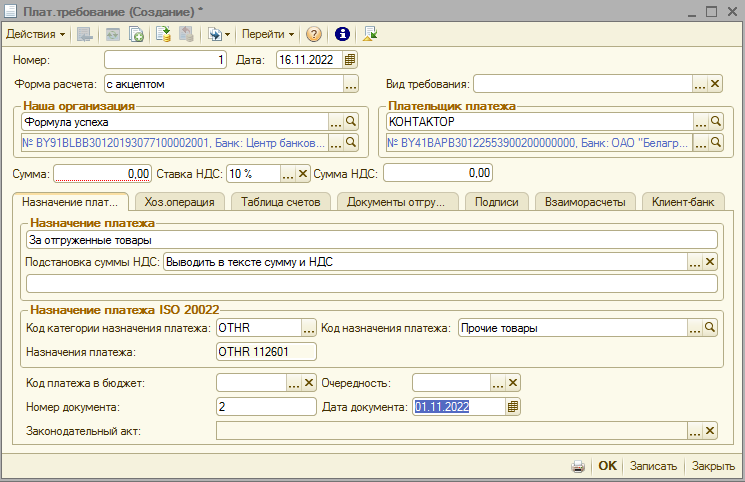Clear the Ставка НДС value with X
Image resolution: width=745 pixels, height=482 pixels.
pyautogui.click(x=304, y=173)
